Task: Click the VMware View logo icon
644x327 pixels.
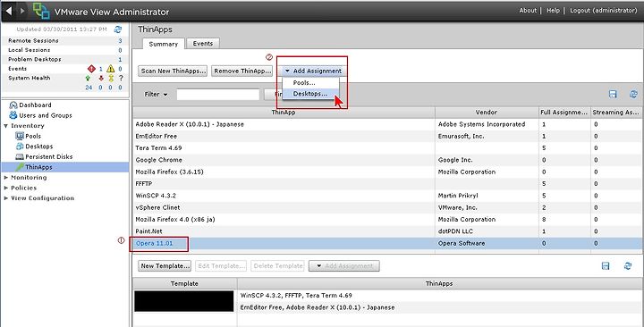Action: click(41, 11)
